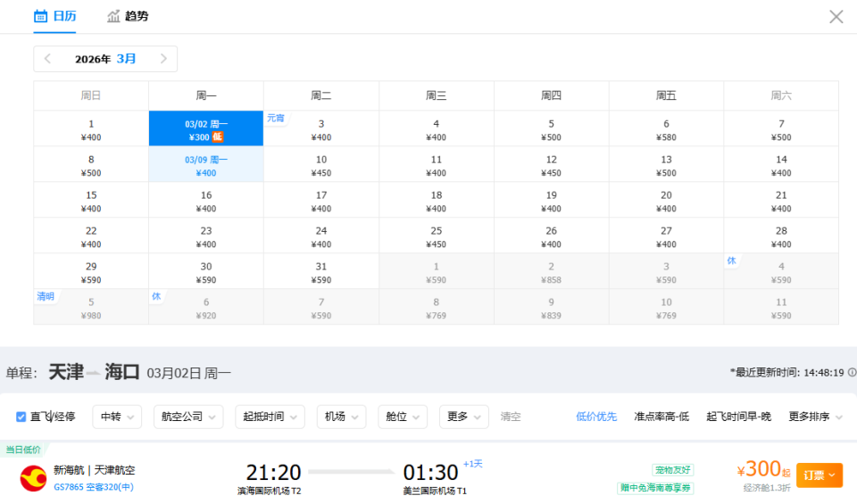This screenshot has width=857, height=504.
Task: Select March 1 priced ¥400
Action: click(91, 128)
